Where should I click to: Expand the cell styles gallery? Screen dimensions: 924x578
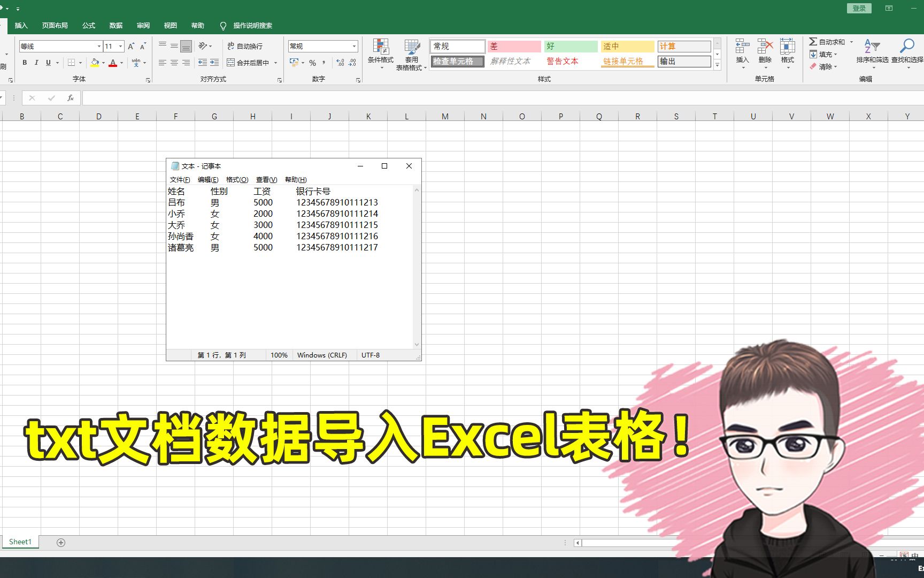coord(718,65)
